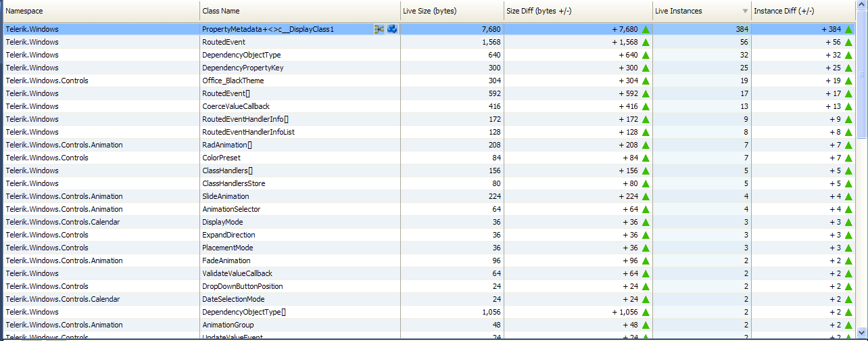The image size is (868, 341).
Task: Click green increase arrow beside + 7,680 size diff
Action: (x=646, y=30)
